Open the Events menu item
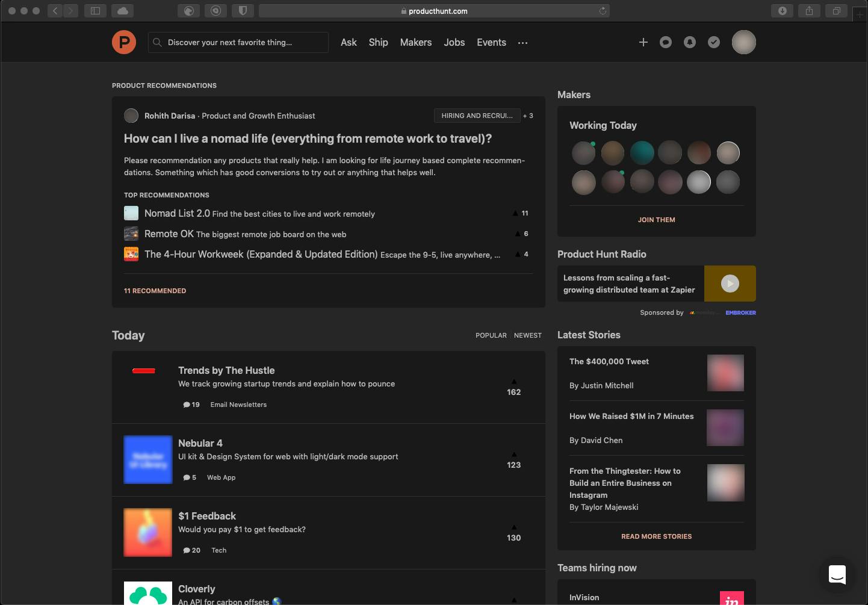This screenshot has width=868, height=605. pyautogui.click(x=492, y=42)
